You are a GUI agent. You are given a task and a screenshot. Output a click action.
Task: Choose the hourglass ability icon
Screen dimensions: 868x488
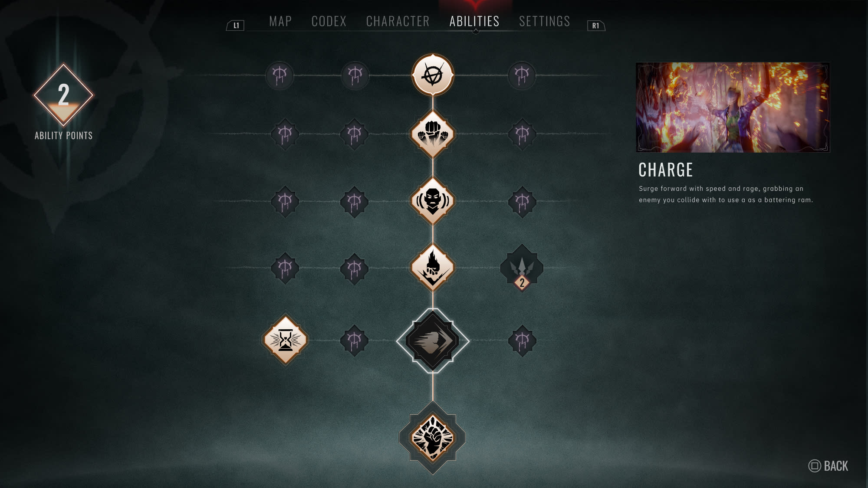tap(286, 340)
